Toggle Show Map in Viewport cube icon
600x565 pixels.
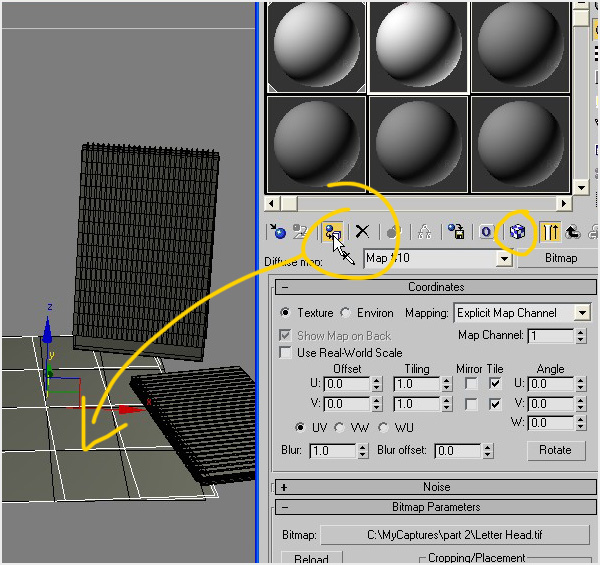click(517, 232)
